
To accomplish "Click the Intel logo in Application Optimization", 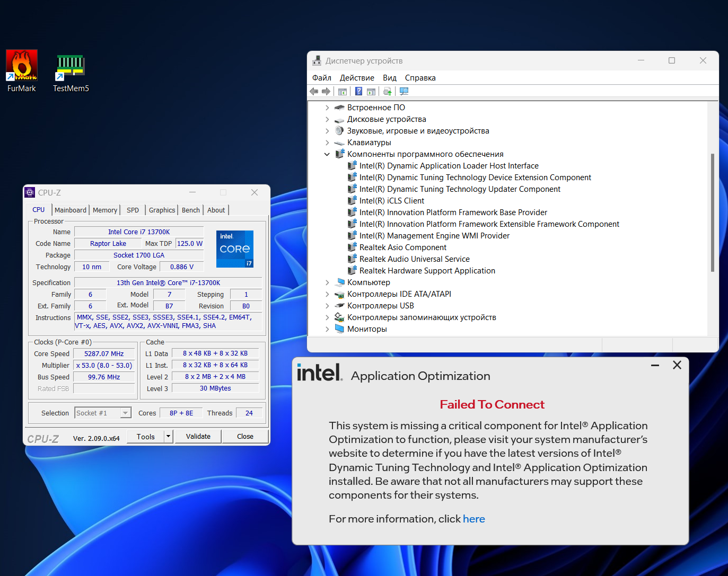I will pyautogui.click(x=319, y=372).
